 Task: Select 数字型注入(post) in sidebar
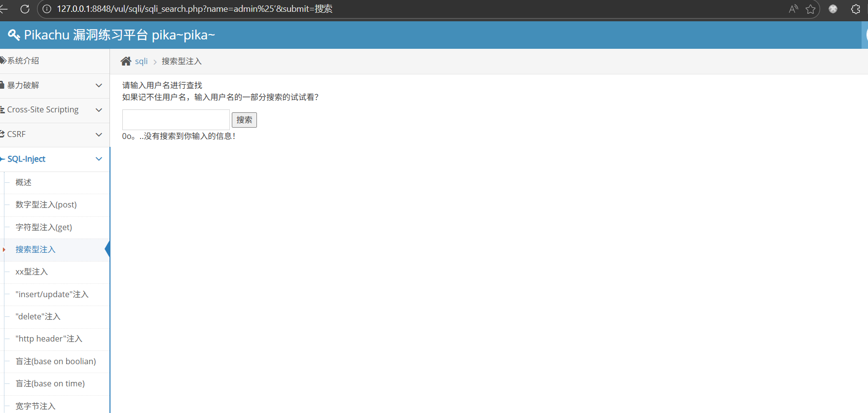46,205
